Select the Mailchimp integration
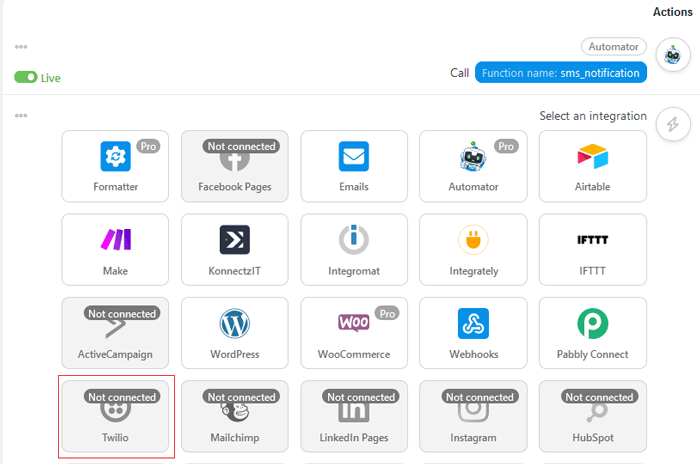Image resolution: width=700 pixels, height=464 pixels. pyautogui.click(x=235, y=416)
